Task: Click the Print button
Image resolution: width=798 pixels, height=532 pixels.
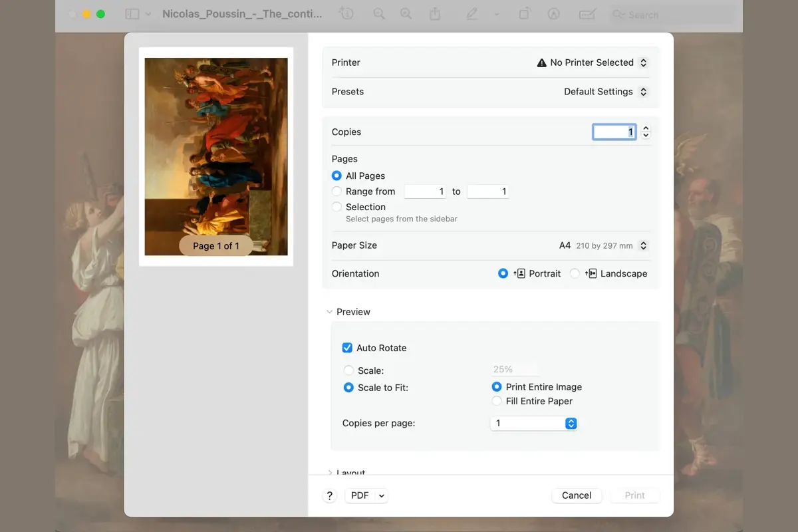Action: (x=635, y=495)
